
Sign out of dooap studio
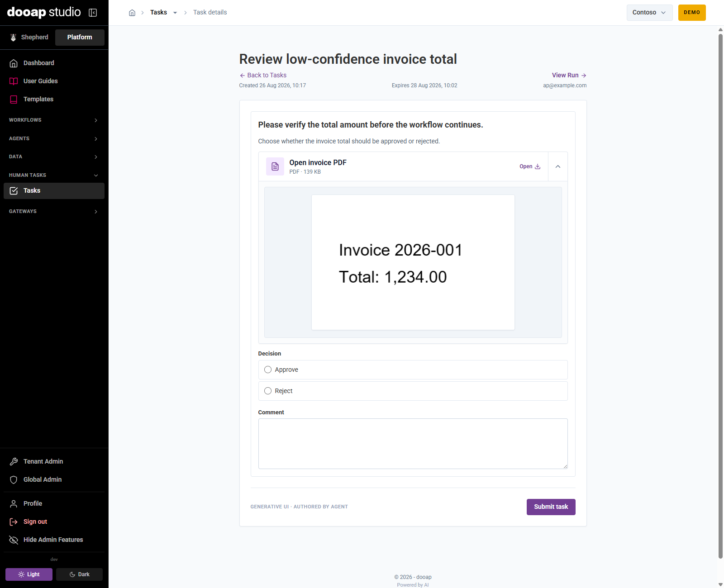pyautogui.click(x=54, y=522)
